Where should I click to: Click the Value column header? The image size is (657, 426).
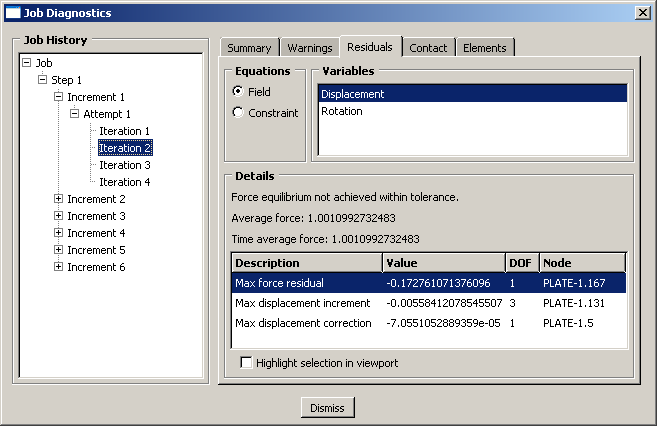(443, 263)
